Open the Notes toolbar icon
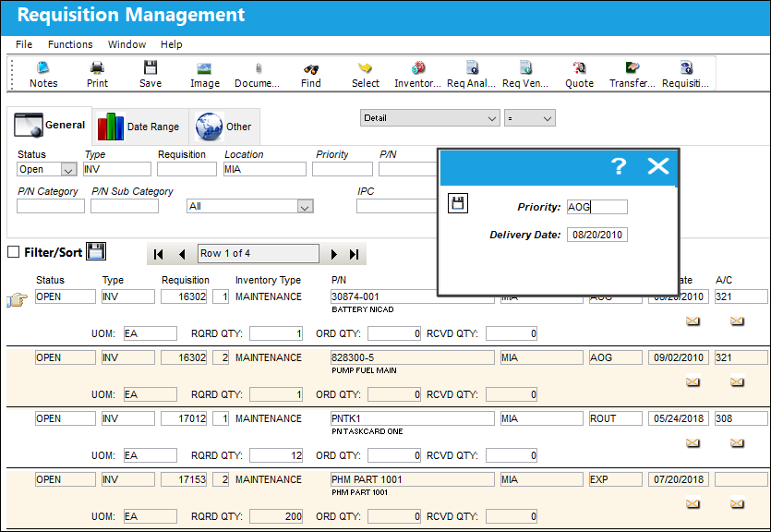The width and height of the screenshot is (771, 532). click(43, 74)
